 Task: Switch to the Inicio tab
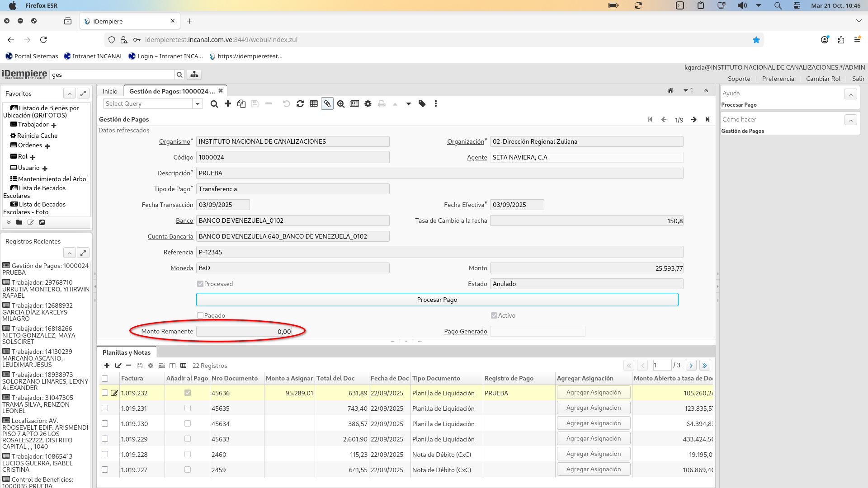click(110, 91)
